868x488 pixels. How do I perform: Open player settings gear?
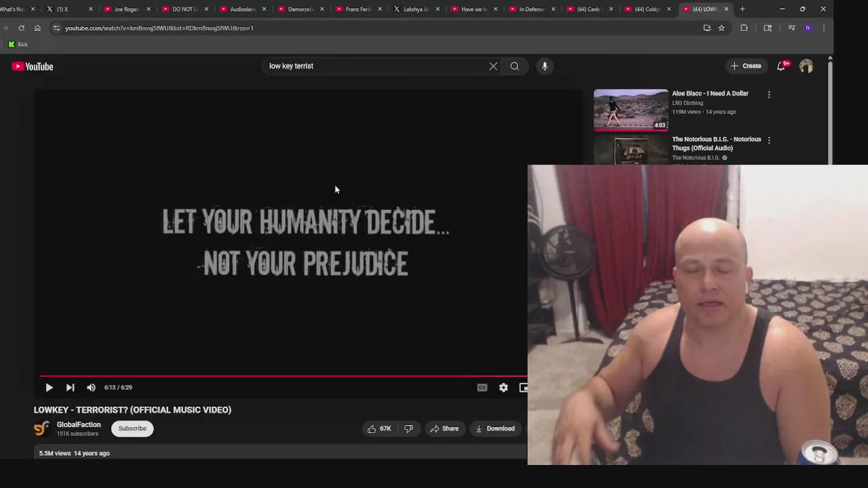click(x=503, y=388)
